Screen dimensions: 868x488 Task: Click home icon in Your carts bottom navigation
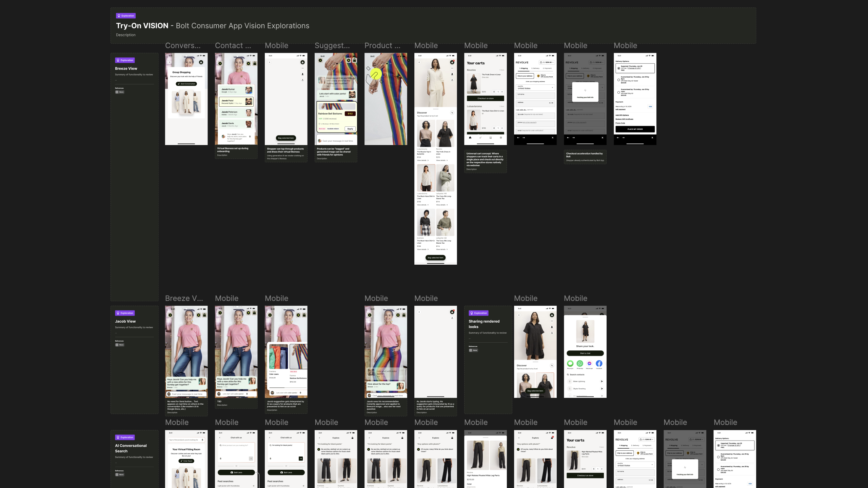[470, 138]
